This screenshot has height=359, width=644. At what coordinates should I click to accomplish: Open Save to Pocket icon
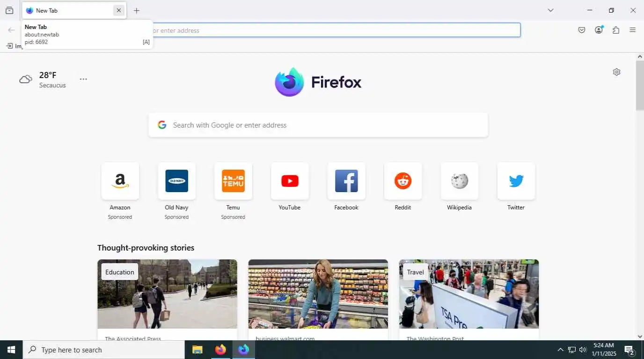pos(582,30)
